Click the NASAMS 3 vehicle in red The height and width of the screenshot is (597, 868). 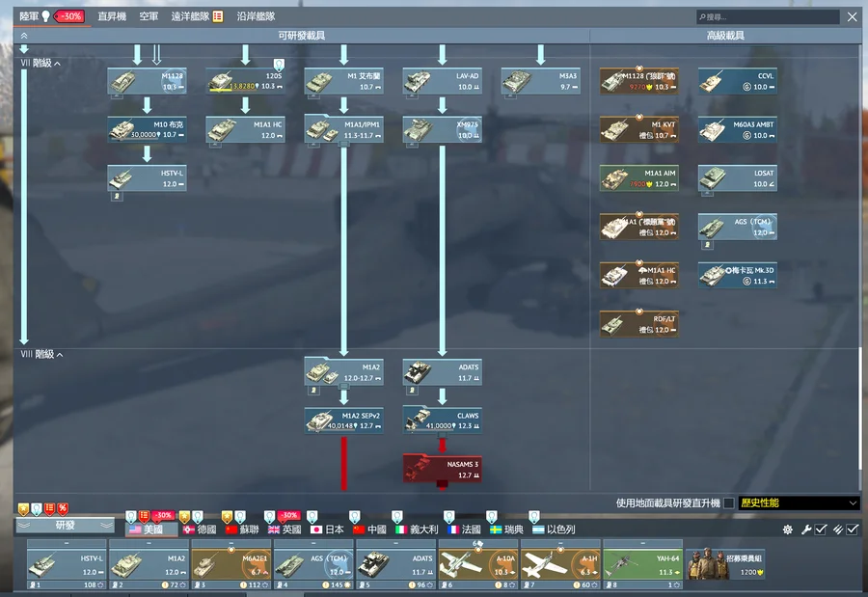click(x=442, y=469)
